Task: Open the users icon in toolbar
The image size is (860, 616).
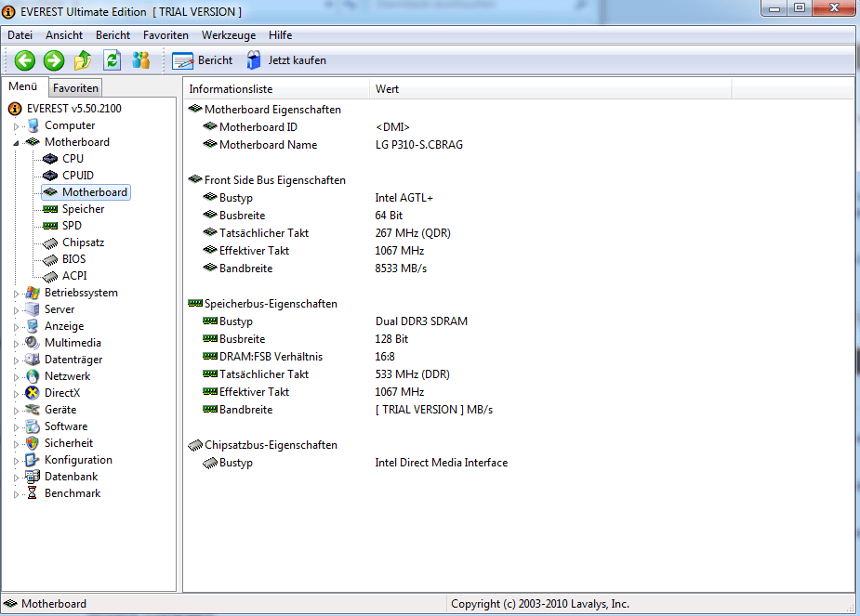Action: (x=141, y=60)
